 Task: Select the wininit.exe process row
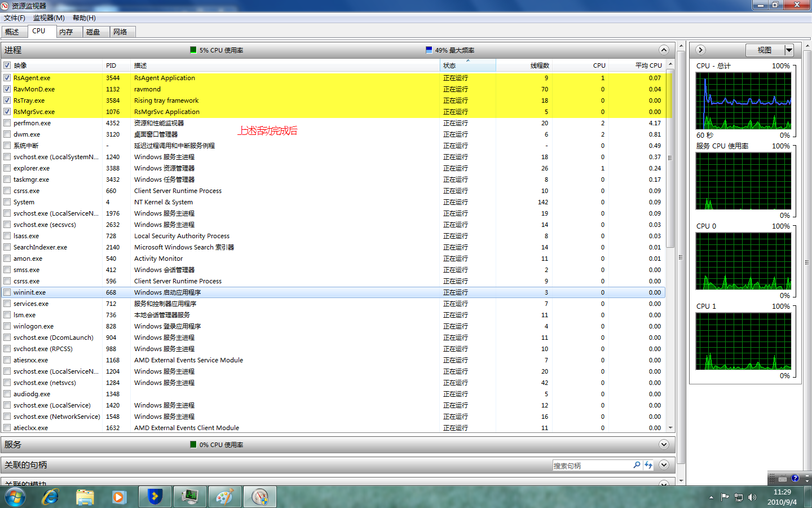click(333, 292)
